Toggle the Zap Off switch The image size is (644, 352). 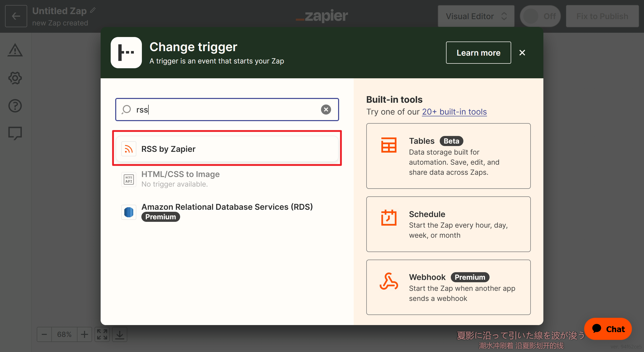coord(540,16)
